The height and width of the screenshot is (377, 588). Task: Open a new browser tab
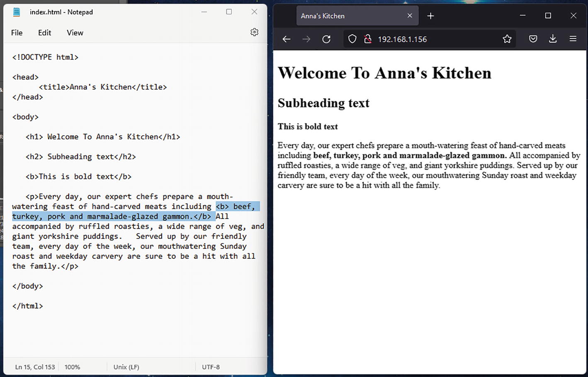coord(430,16)
